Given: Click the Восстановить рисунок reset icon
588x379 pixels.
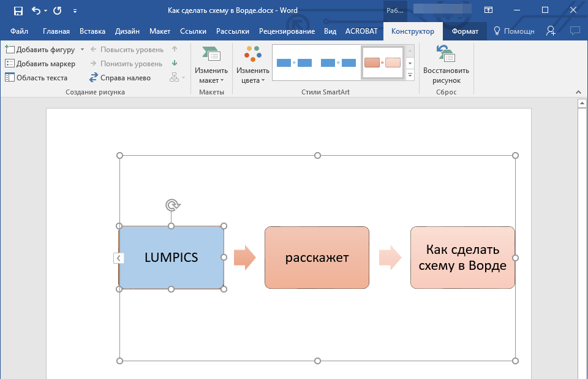Looking at the screenshot, I should [445, 55].
